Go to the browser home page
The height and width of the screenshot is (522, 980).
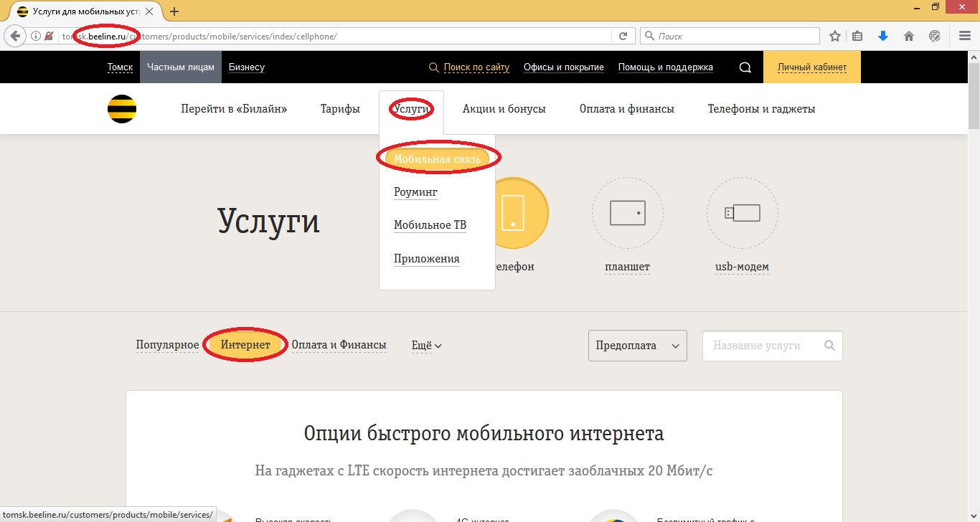click(x=908, y=34)
